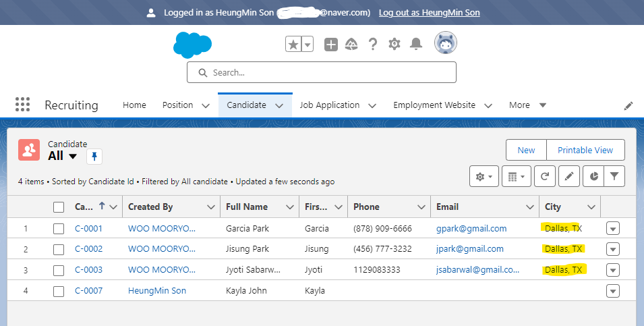Open candidate record C-0007
This screenshot has height=326, width=644.
tap(88, 291)
